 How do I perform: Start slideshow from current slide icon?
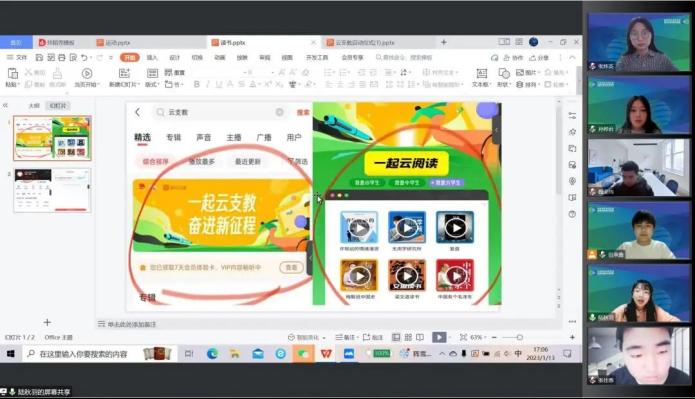(x=87, y=73)
